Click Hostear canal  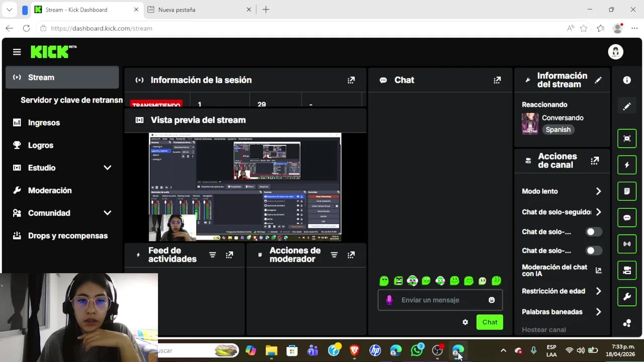click(544, 330)
